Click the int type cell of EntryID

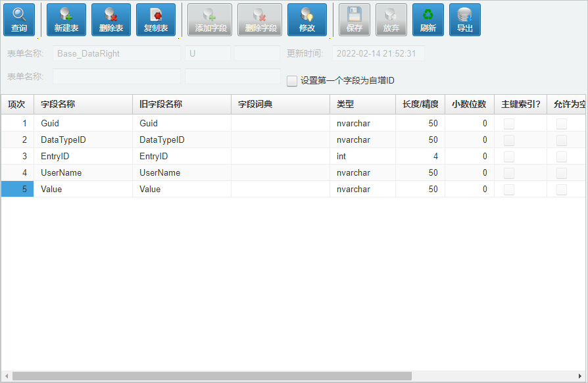[x=362, y=156]
